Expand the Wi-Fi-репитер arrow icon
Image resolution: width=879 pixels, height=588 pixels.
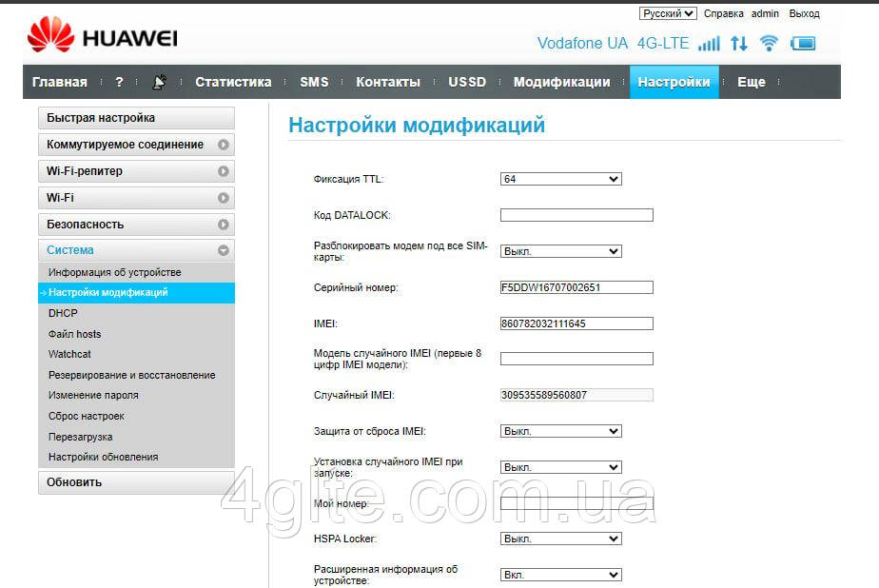223,171
